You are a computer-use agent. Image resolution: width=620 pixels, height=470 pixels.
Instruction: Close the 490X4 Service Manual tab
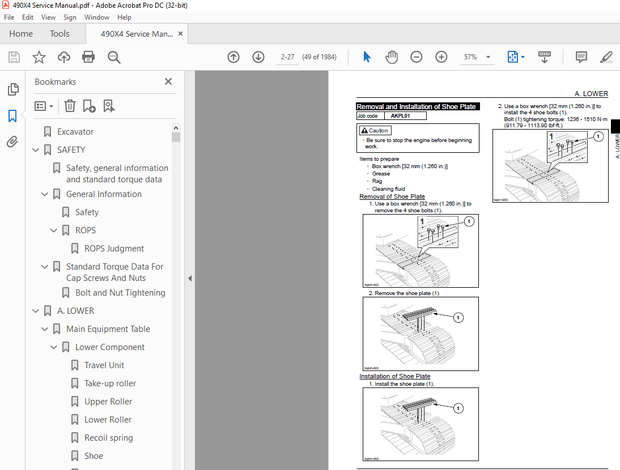coord(180,34)
